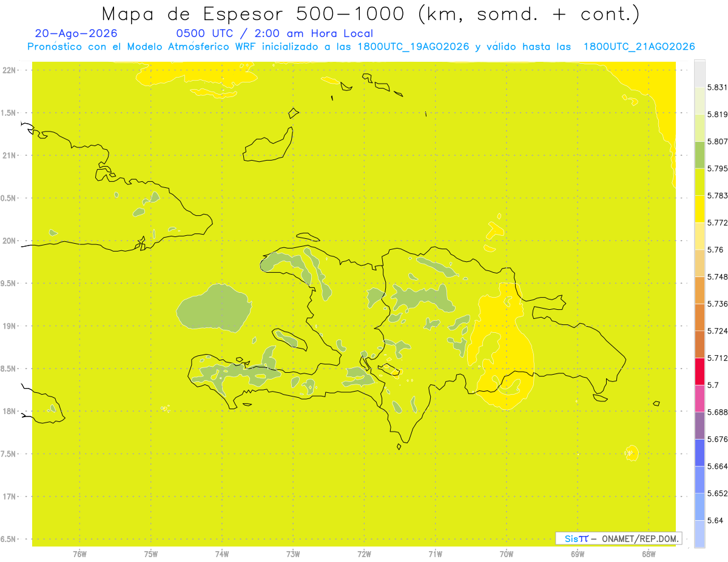Click the '18N' latitude label
The height and width of the screenshot is (562, 728).
pyautogui.click(x=9, y=412)
